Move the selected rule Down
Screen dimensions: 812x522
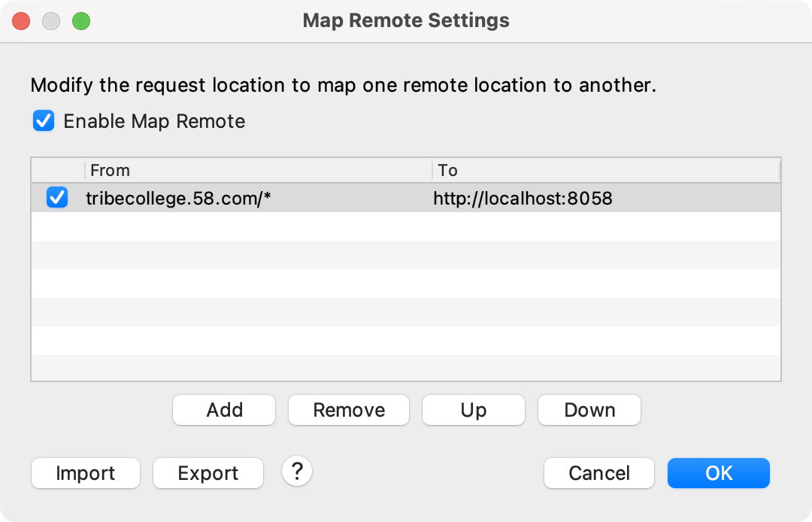pyautogui.click(x=589, y=410)
